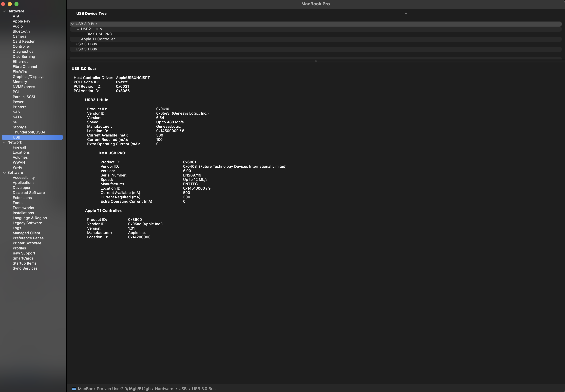The width and height of the screenshot is (565, 392).
Task: Select Memory in the sidebar
Action: point(20,82)
